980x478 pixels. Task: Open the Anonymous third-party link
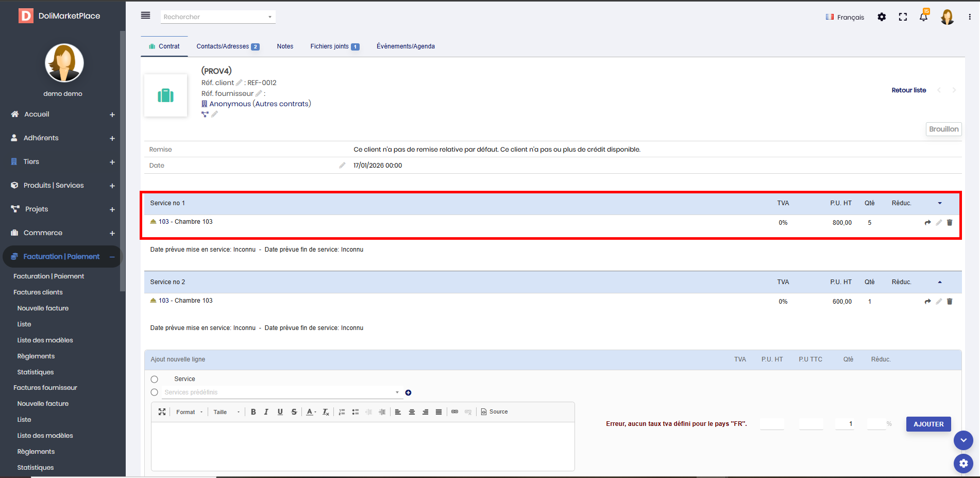(230, 104)
